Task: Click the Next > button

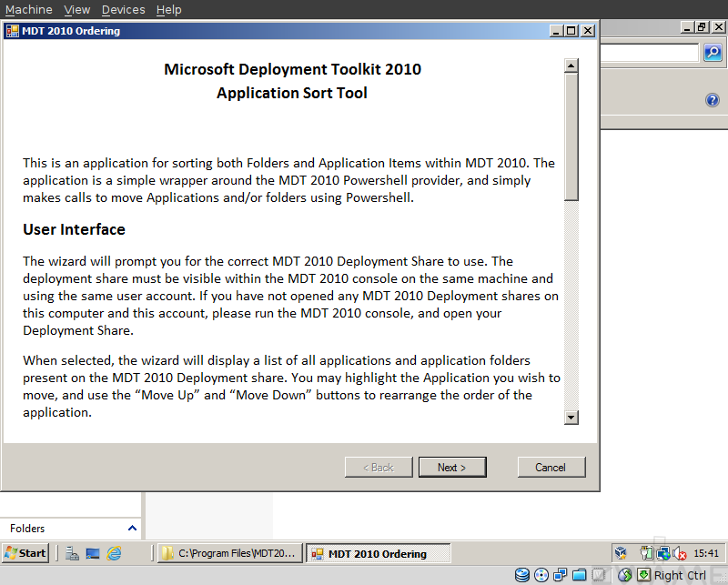Action: (452, 467)
